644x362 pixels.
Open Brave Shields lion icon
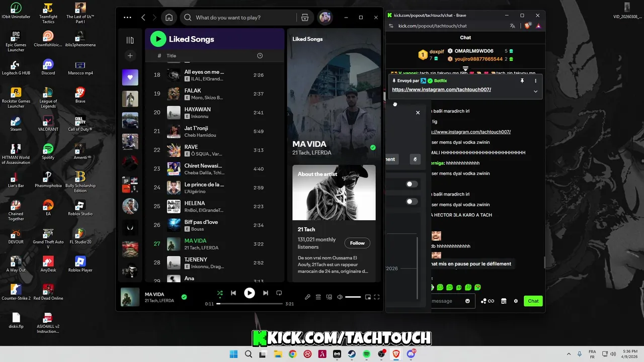pos(528,26)
